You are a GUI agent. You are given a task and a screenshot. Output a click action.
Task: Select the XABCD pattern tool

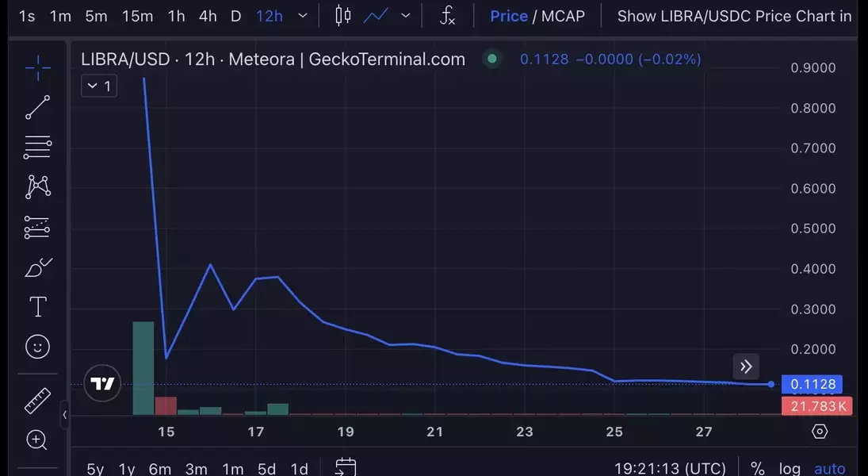click(37, 186)
